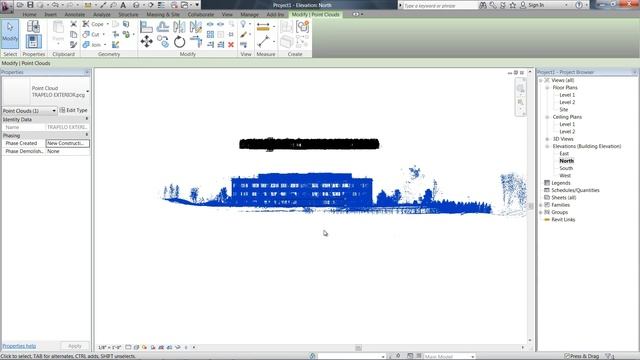Click the red Delete icon
This screenshot has width=640, height=360.
click(x=231, y=44)
